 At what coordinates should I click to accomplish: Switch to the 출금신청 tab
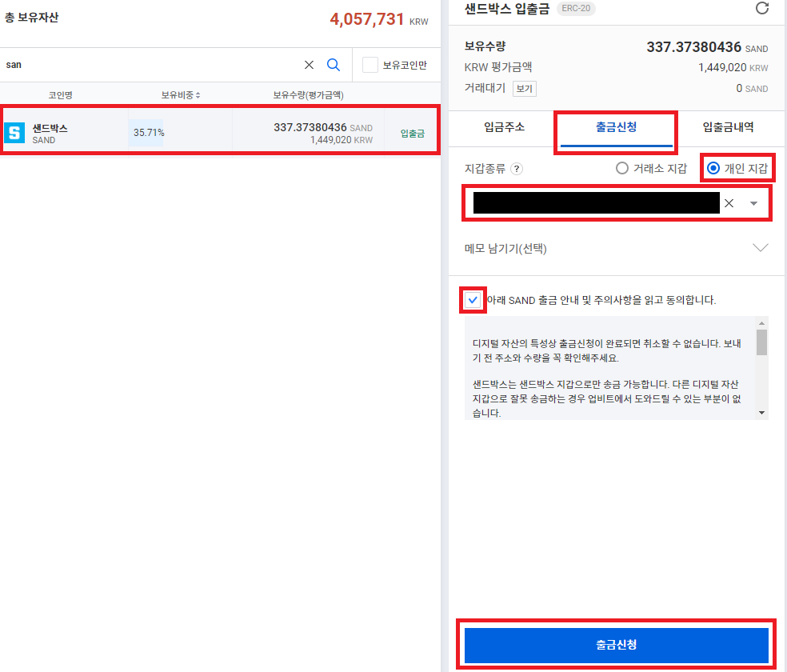coord(616,127)
